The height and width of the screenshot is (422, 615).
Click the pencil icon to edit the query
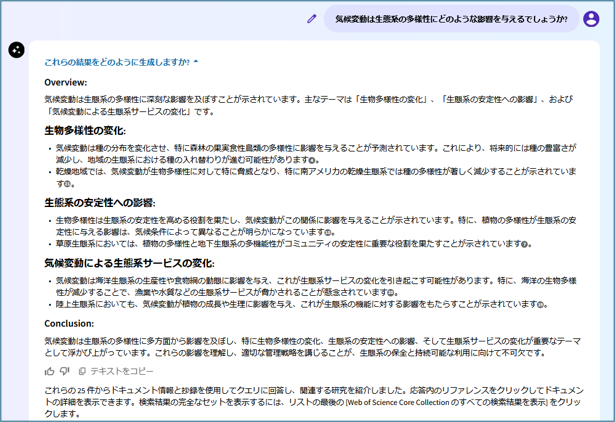click(x=312, y=18)
